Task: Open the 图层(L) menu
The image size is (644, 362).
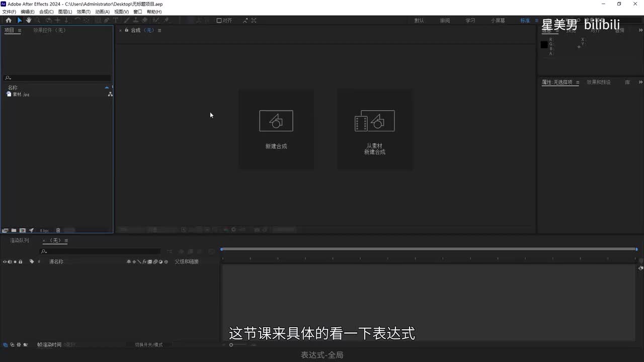Action: coord(65,12)
